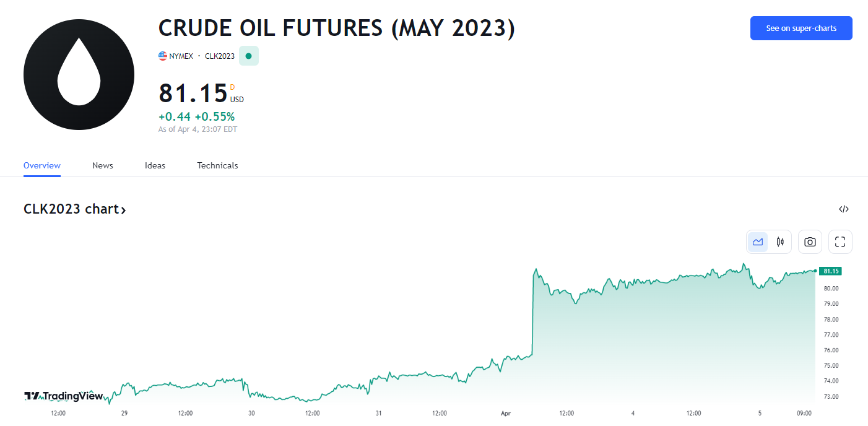Open the Ideas tab
The height and width of the screenshot is (426, 868).
click(x=155, y=165)
